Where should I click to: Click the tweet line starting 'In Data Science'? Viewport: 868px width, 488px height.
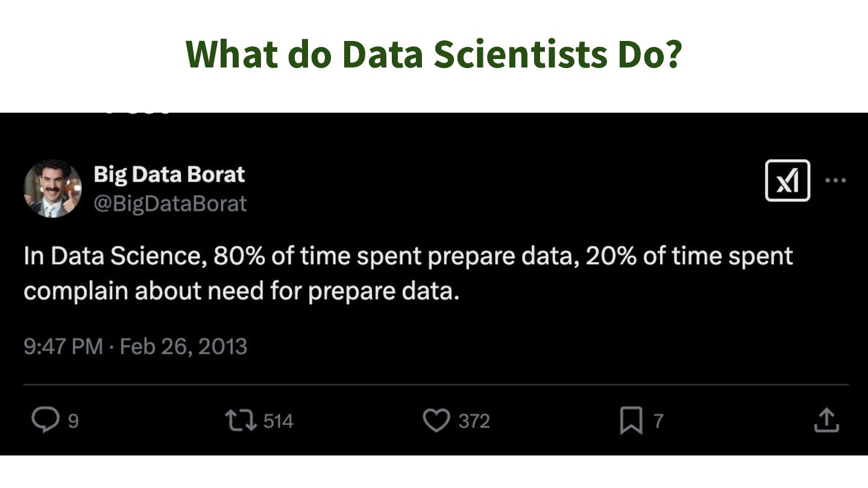pos(407,256)
